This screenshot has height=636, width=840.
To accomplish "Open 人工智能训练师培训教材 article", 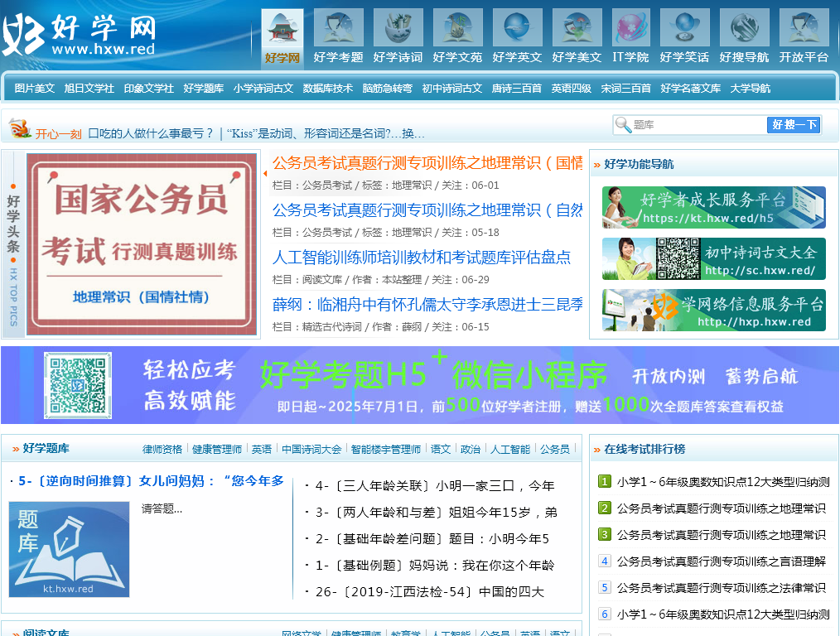I will click(421, 257).
